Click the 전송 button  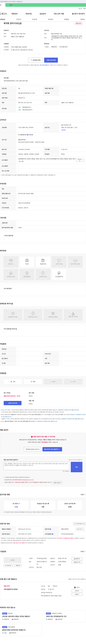[76, 467]
